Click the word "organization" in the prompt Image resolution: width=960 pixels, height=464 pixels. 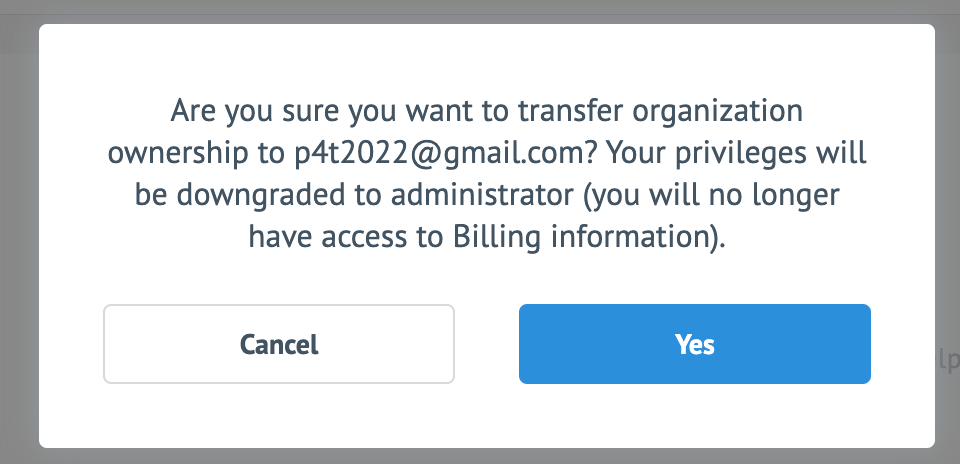(x=717, y=112)
